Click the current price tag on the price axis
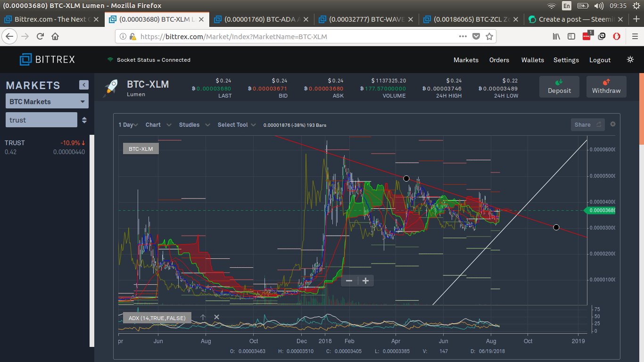Viewport: 644px width, 362px height. 600,210
